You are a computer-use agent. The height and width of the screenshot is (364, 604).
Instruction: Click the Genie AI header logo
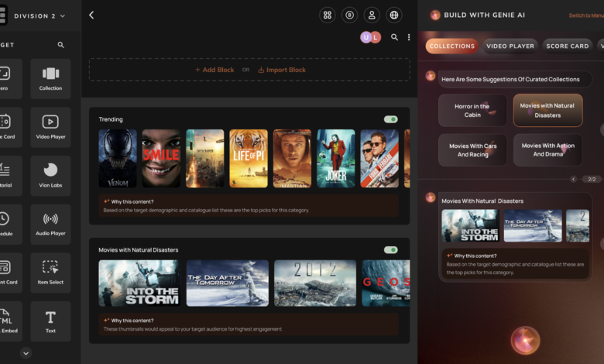click(435, 15)
